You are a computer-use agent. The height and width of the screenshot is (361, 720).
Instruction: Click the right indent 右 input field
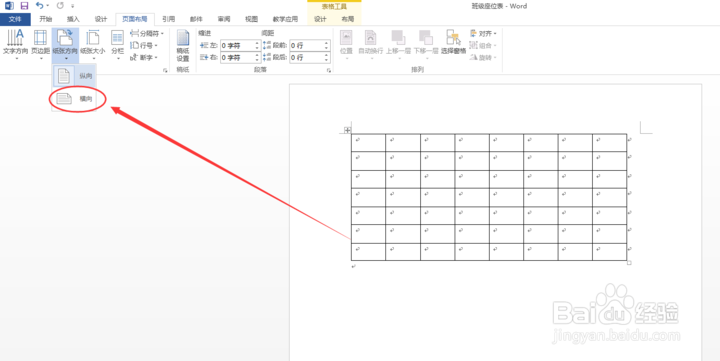click(x=237, y=57)
